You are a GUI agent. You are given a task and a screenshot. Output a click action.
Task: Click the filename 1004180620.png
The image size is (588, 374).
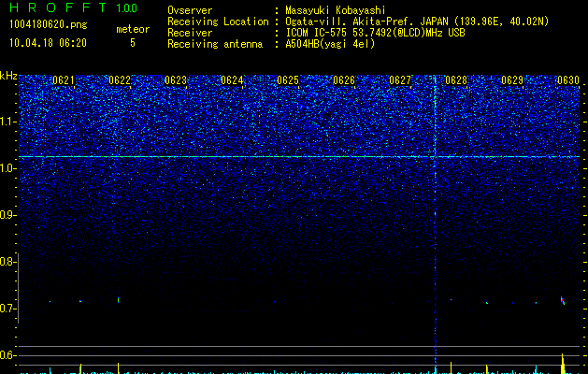tap(49, 25)
